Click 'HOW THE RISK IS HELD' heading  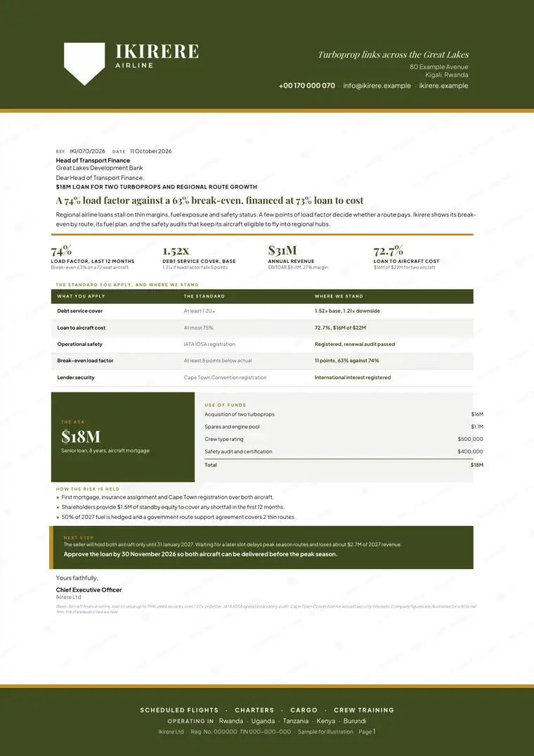click(88, 489)
